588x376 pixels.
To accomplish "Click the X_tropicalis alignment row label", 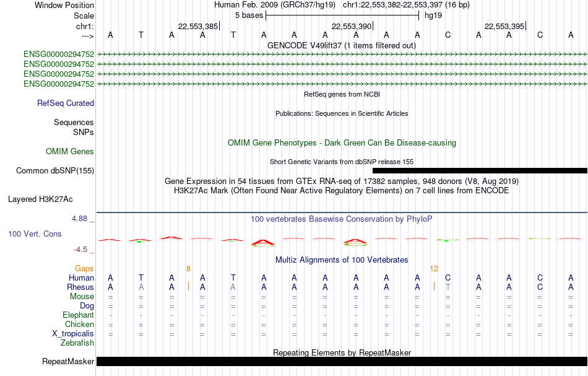I will [73, 334].
